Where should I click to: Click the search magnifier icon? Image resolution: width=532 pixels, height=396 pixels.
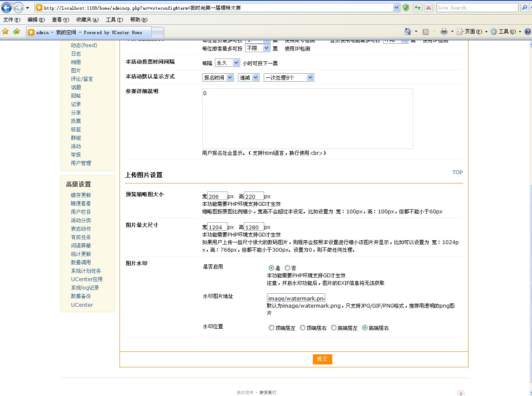pyautogui.click(x=524, y=8)
